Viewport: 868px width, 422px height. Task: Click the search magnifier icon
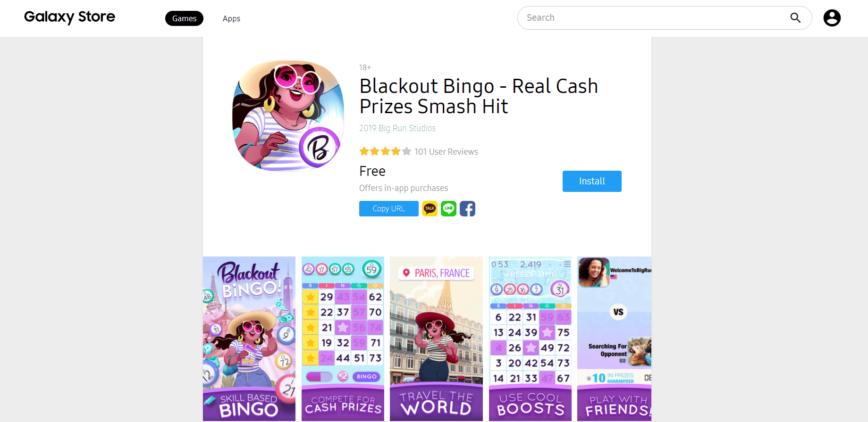(795, 18)
